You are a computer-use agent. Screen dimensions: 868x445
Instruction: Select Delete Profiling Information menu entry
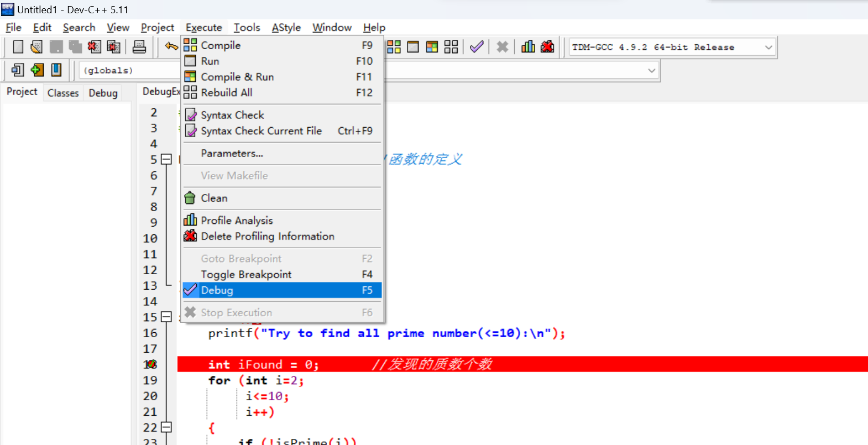[x=282, y=236]
